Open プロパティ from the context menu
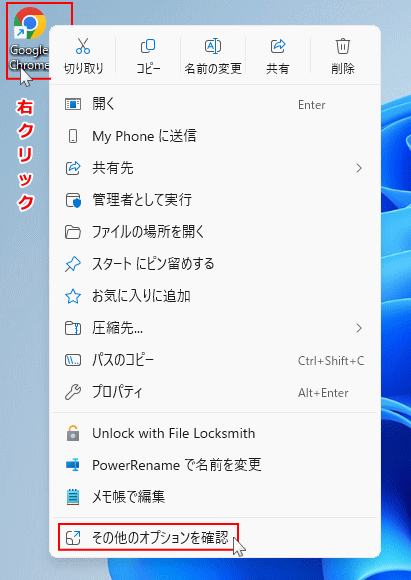This screenshot has height=580, width=411. (x=215, y=392)
